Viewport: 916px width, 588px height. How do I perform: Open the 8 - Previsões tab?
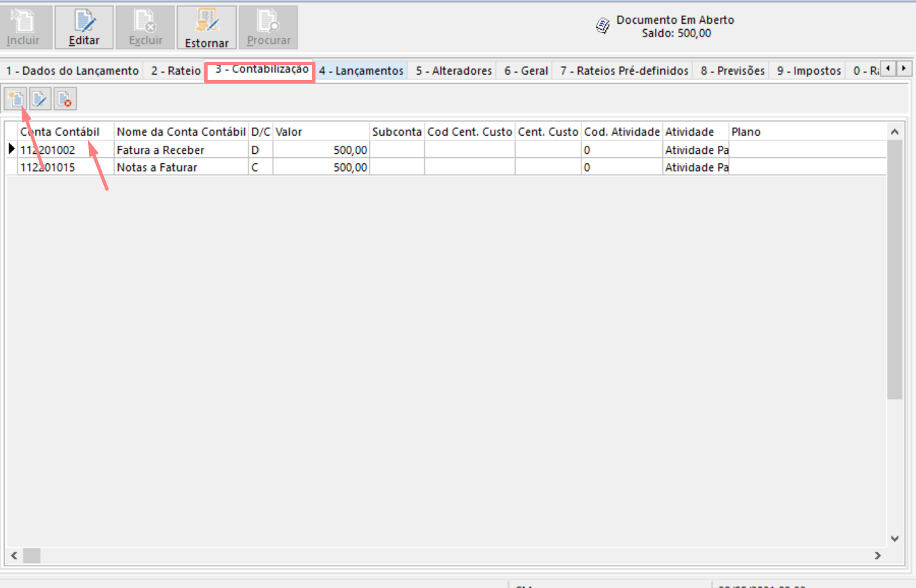tap(733, 71)
